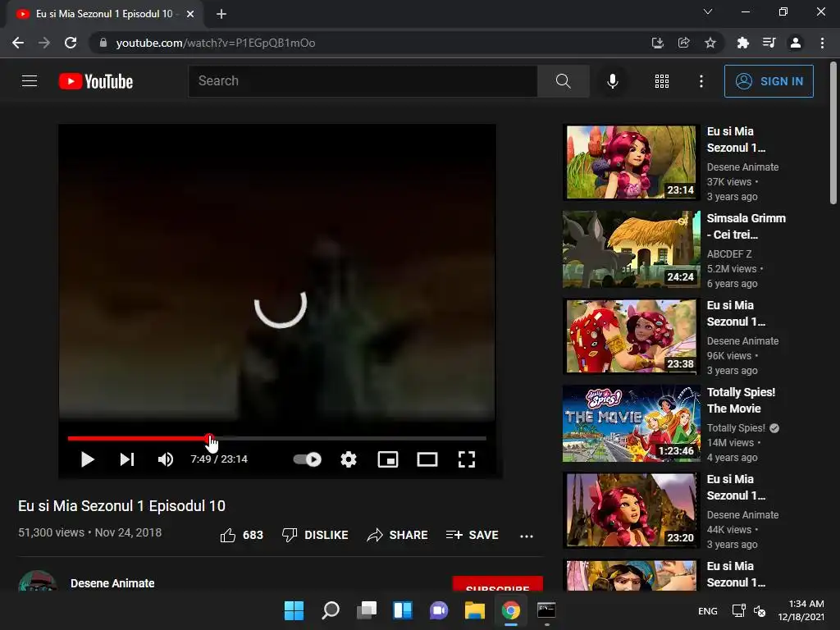
Task: Go back in browser history
Action: pyautogui.click(x=18, y=43)
